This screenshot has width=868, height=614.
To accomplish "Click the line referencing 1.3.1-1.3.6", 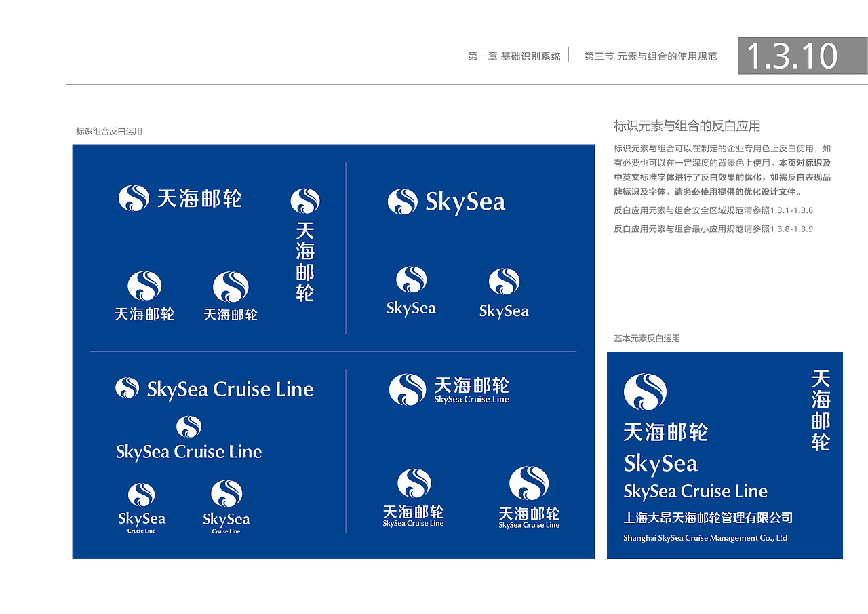I will (713, 210).
